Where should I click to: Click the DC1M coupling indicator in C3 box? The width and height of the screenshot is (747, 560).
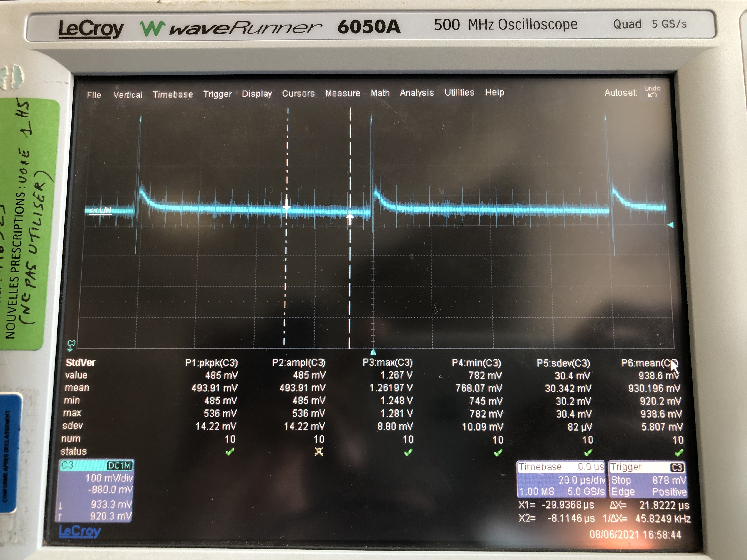pyautogui.click(x=119, y=466)
